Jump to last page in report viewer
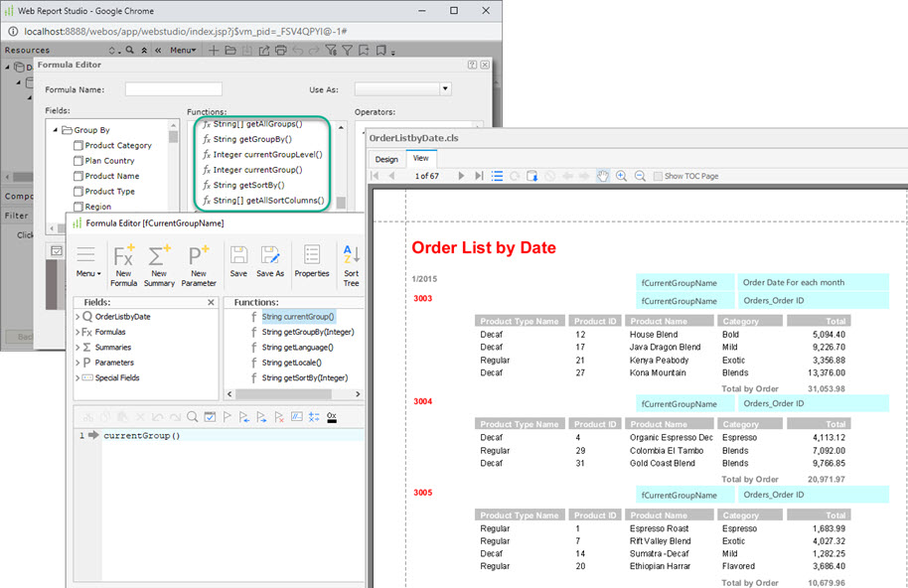This screenshot has height=588, width=908. [479, 176]
